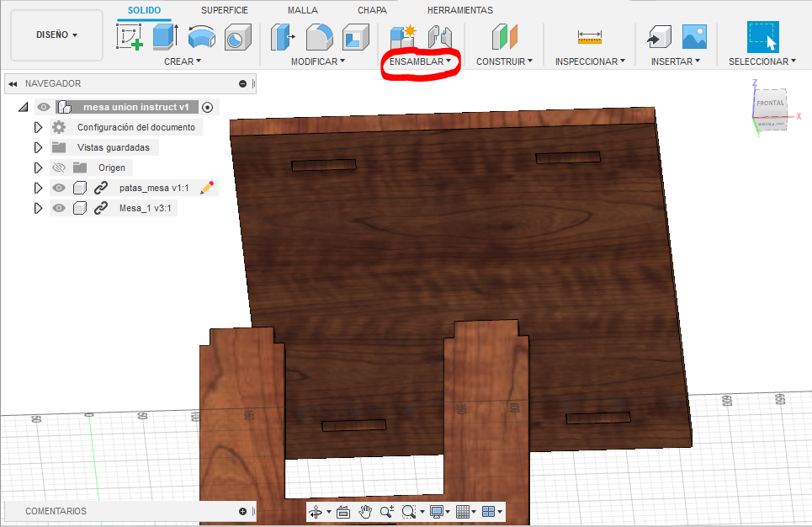Open the CREAR dropdown menu
This screenshot has width=812, height=527.
[x=183, y=61]
